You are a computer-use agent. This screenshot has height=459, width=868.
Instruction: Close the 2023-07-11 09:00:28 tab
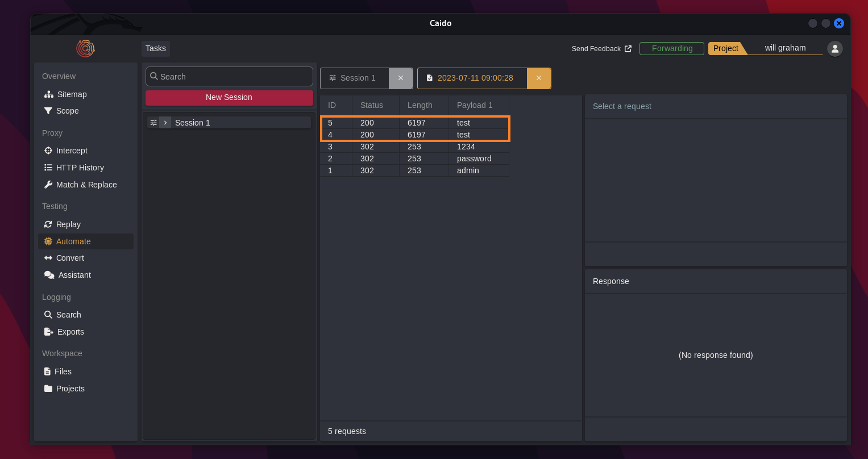pos(539,78)
